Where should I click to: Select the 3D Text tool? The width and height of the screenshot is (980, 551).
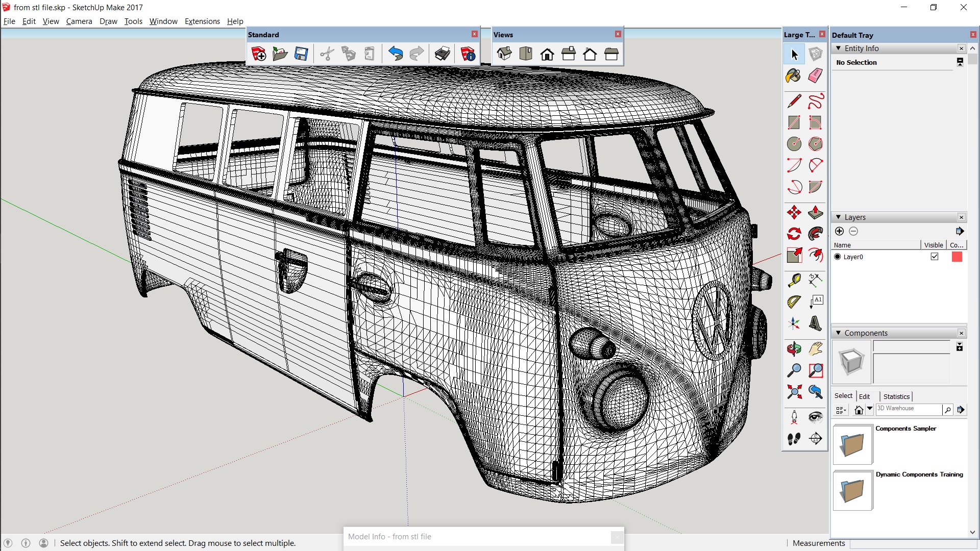pyautogui.click(x=815, y=323)
